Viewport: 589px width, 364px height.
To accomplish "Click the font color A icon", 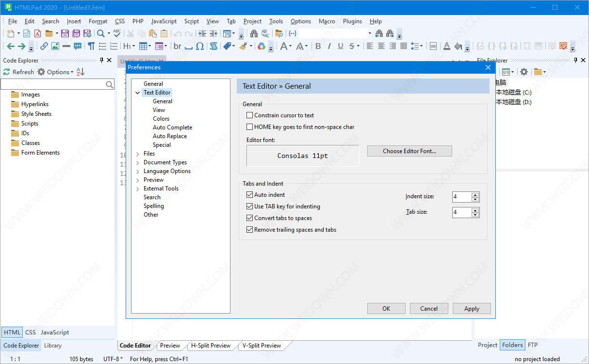I will click(447, 46).
